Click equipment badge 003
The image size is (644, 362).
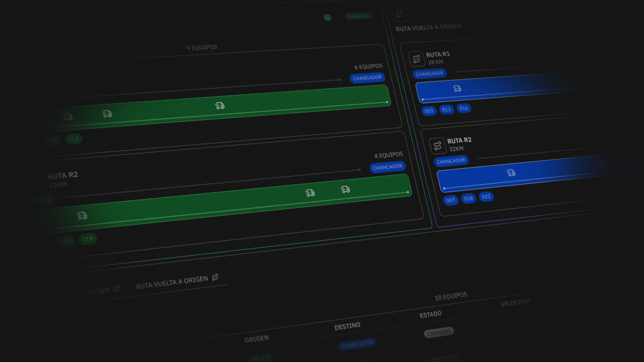pyautogui.click(x=429, y=111)
